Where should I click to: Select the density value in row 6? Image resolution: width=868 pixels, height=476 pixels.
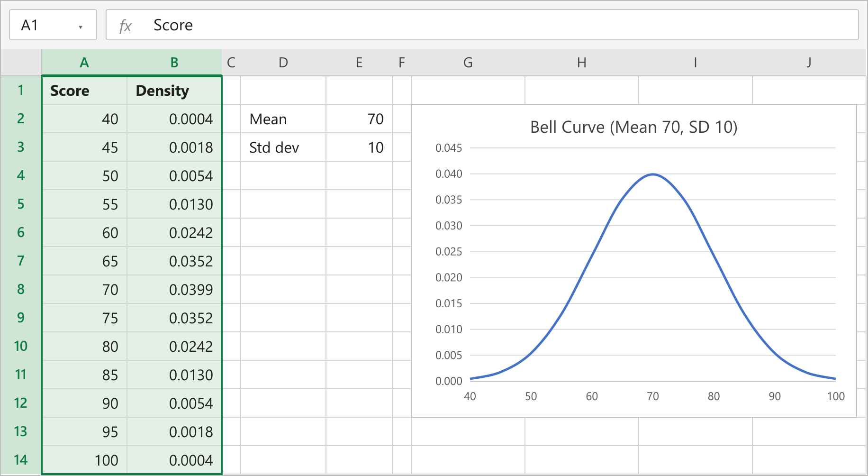174,232
